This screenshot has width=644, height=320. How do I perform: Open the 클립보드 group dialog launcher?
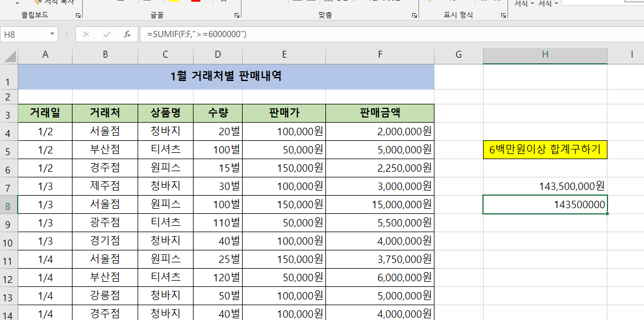coord(78,15)
